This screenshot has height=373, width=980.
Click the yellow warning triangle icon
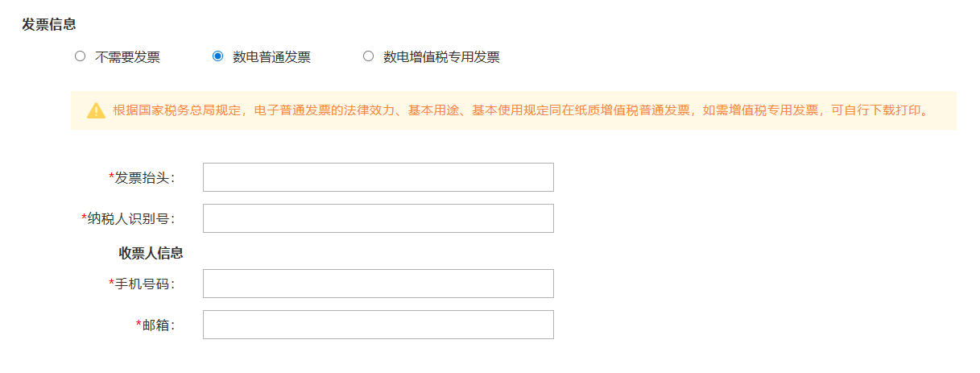[x=97, y=111]
